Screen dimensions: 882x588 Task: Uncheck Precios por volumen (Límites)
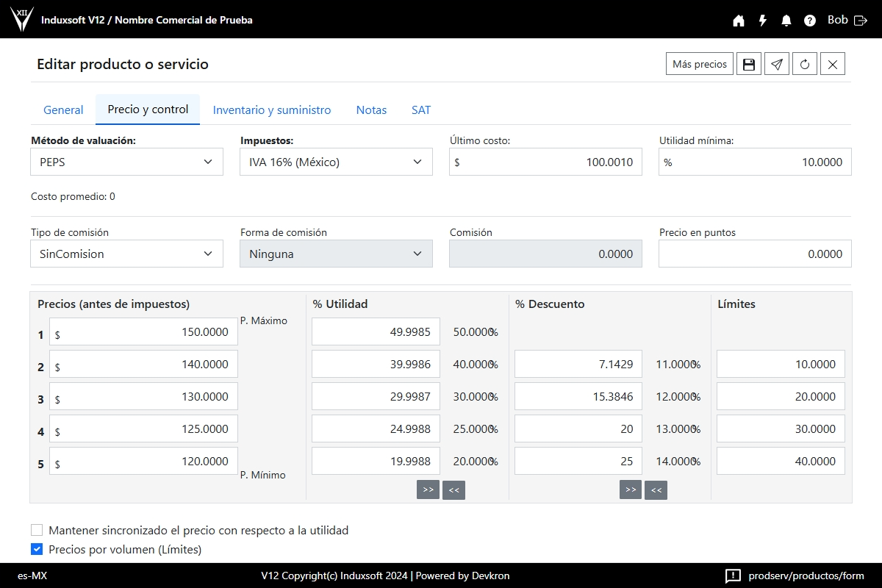(37, 549)
